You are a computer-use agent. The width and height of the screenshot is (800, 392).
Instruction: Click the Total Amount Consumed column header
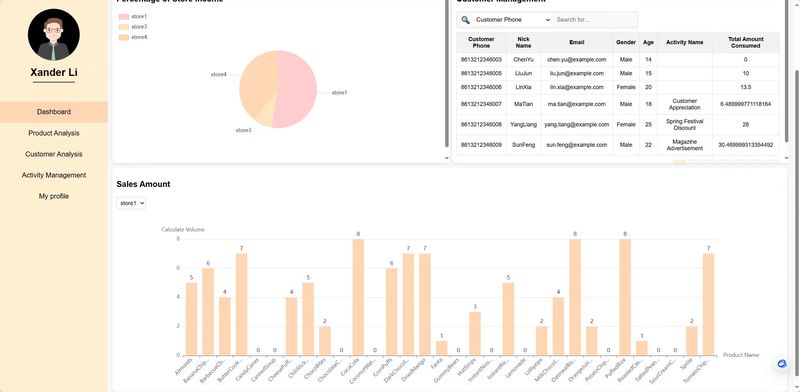[x=745, y=42]
